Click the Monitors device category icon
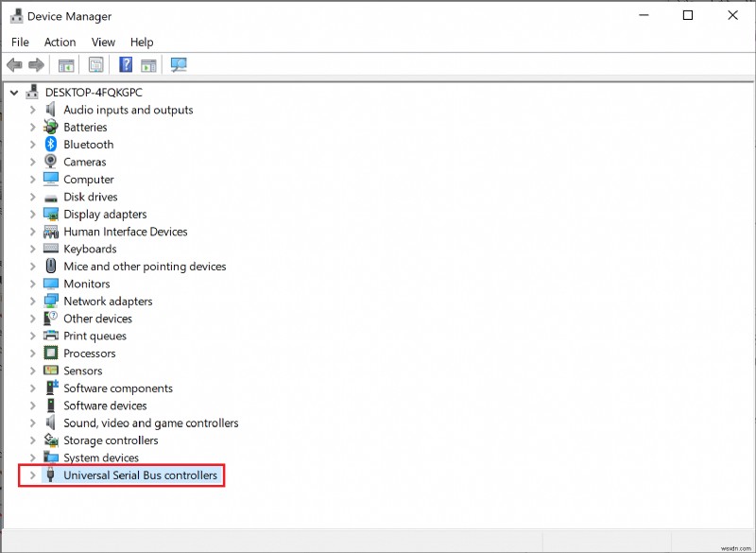Screen dimensions: 756x553 [x=49, y=284]
